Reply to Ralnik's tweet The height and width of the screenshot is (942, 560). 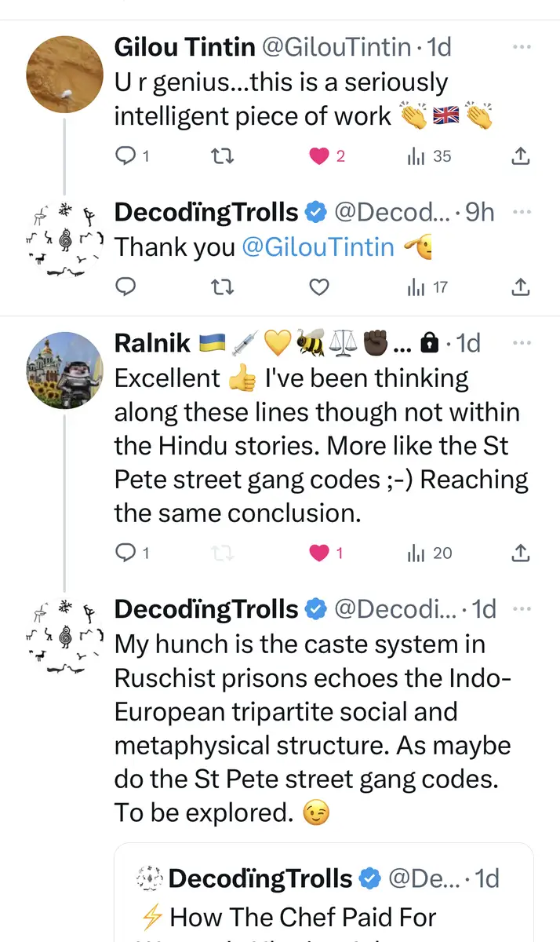(126, 553)
